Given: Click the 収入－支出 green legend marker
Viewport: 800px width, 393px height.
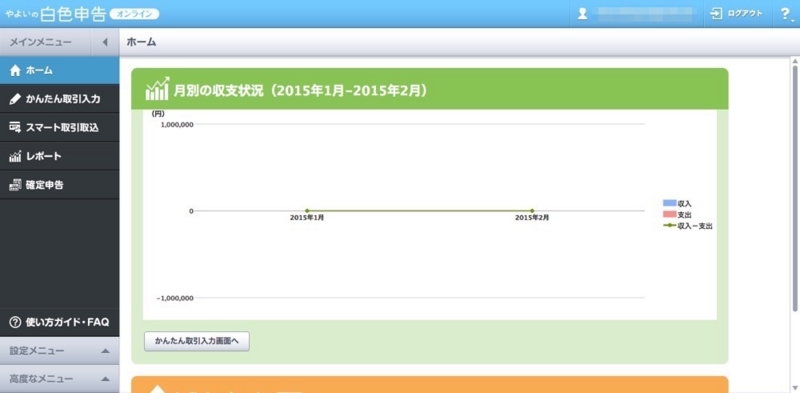Looking at the screenshot, I should 669,225.
